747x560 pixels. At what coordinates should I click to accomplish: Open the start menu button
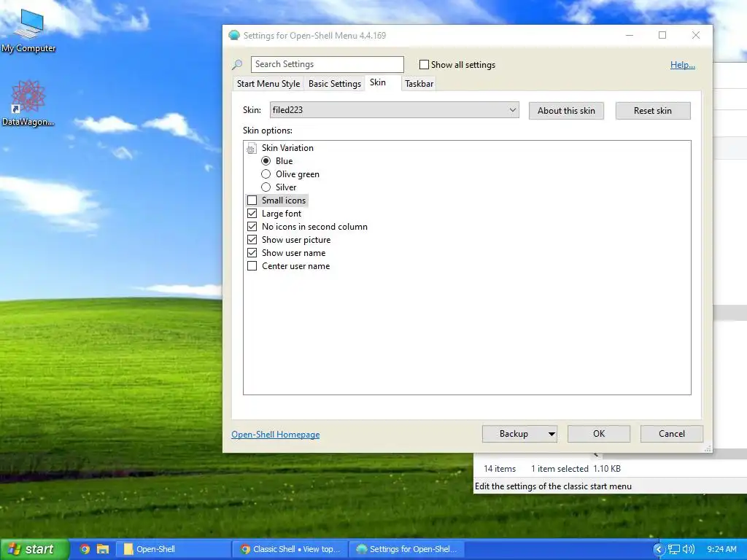[x=34, y=549]
